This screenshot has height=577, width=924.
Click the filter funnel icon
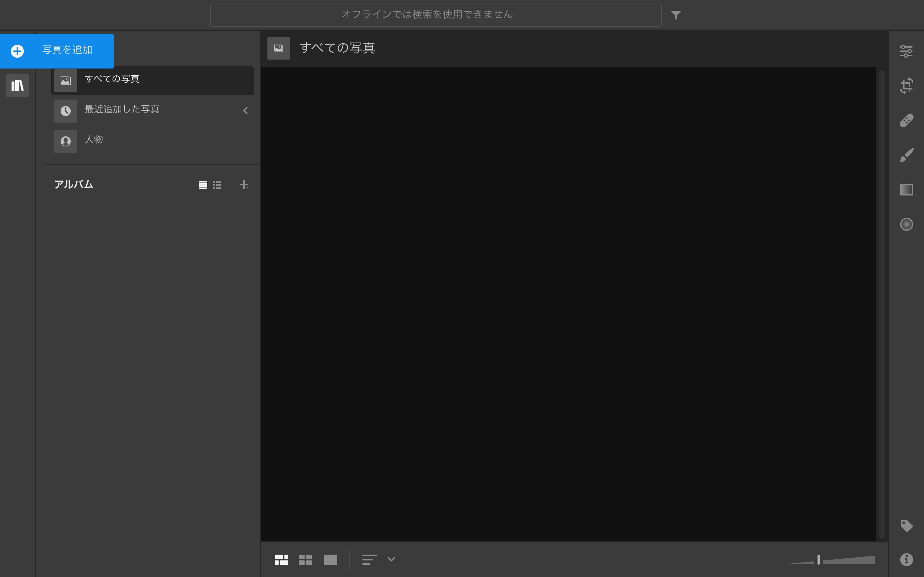point(676,15)
